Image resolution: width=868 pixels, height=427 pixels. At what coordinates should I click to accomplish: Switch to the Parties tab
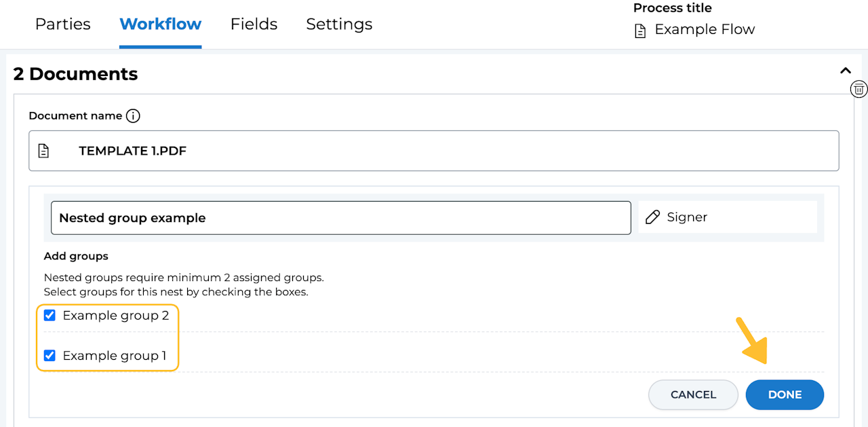pos(62,24)
